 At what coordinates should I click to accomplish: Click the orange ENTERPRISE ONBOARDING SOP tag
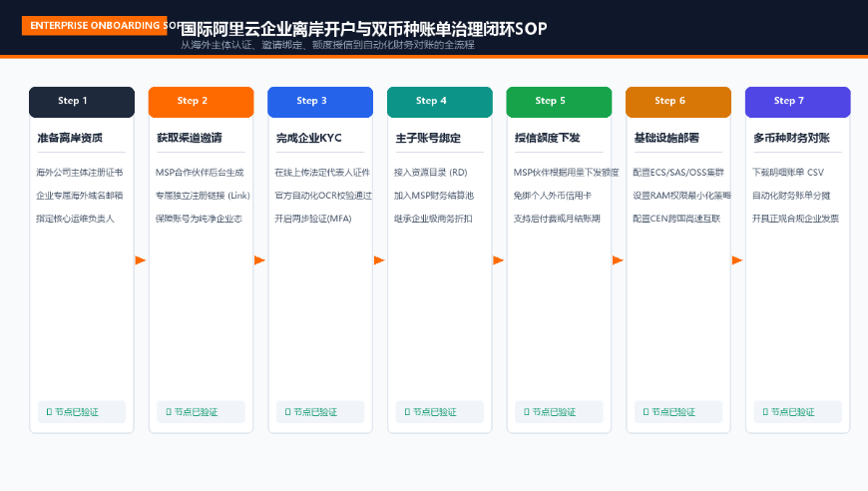tap(95, 26)
